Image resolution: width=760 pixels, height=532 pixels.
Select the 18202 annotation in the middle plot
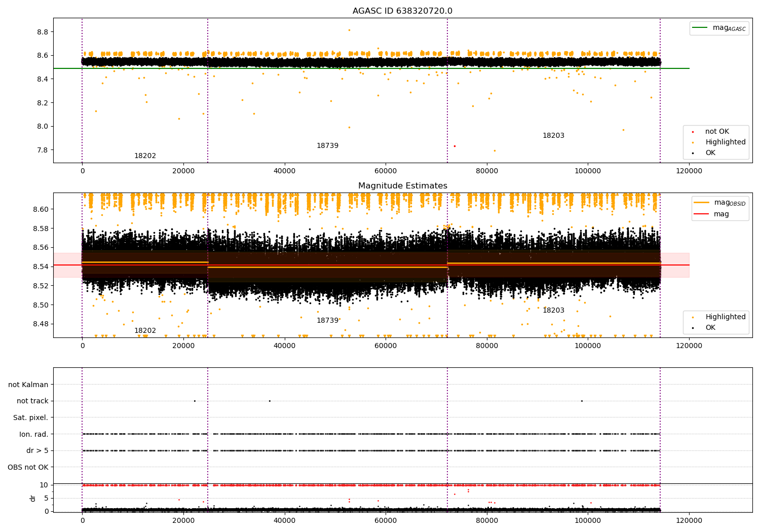point(145,331)
